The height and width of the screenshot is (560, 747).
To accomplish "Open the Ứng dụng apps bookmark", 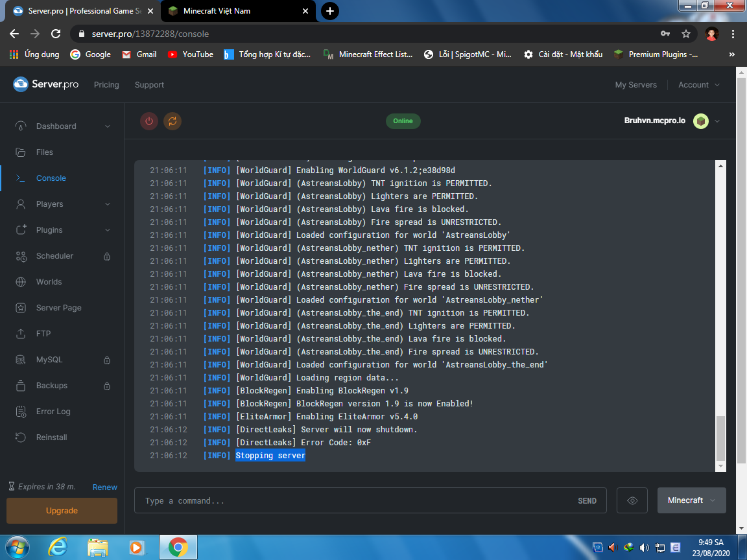I will tap(34, 54).
